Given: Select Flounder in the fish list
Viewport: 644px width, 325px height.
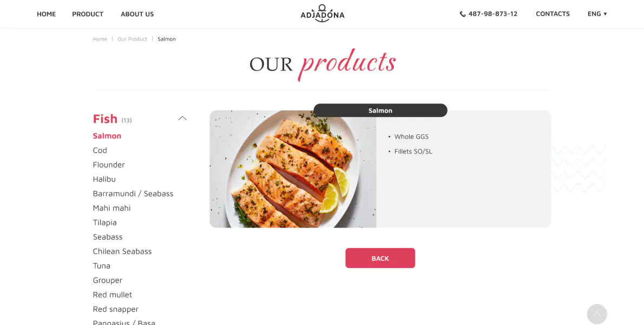Looking at the screenshot, I should coord(108,165).
